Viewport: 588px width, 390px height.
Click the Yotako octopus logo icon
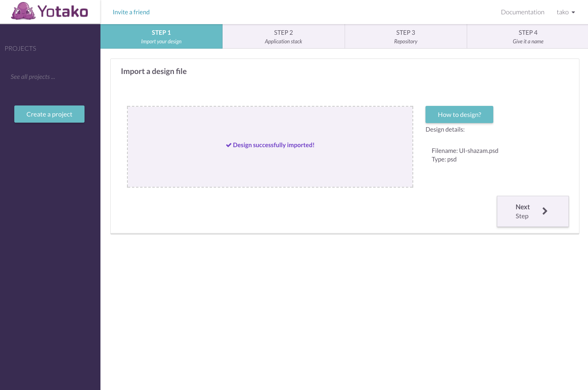[x=23, y=11]
